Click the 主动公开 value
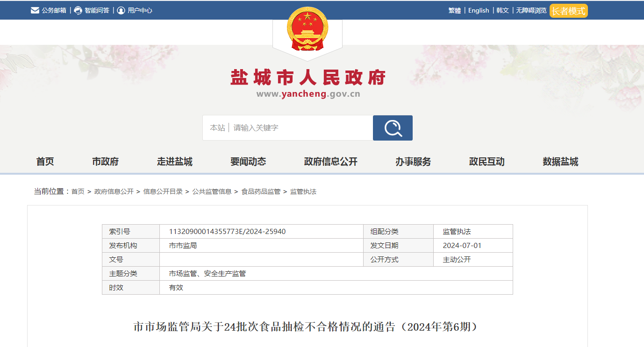This screenshot has width=644, height=347. coord(457,260)
